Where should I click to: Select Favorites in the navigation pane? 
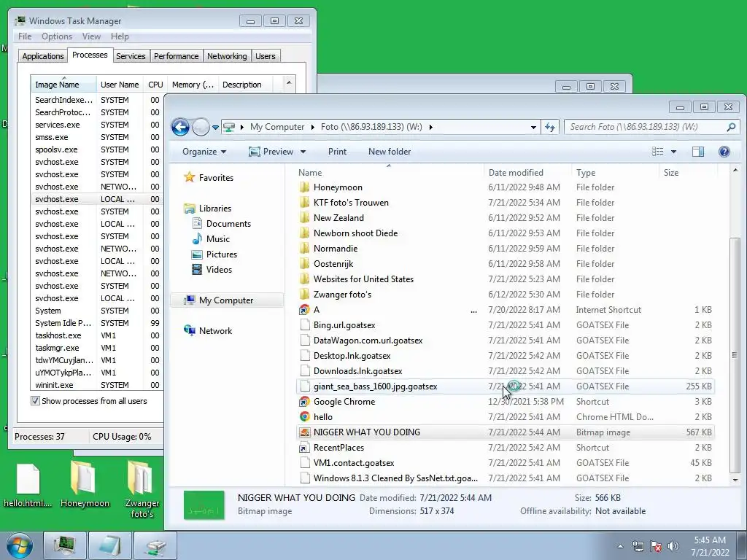216,178
